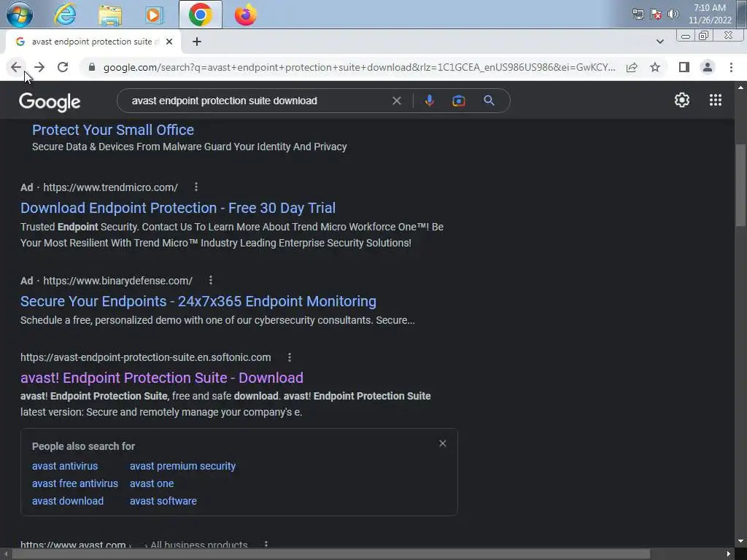Open File Explorer from the taskbar
The image size is (747, 560).
(x=110, y=15)
